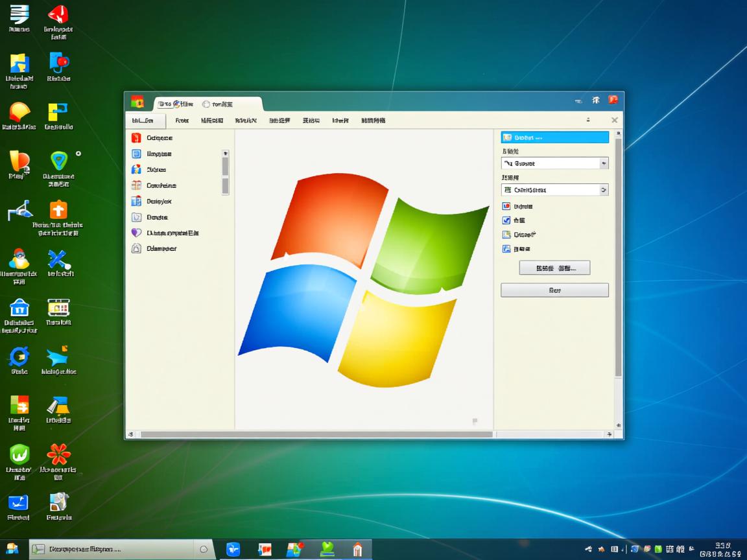Switch to the second tab with the circle icon
747x560 pixels.
coord(218,104)
